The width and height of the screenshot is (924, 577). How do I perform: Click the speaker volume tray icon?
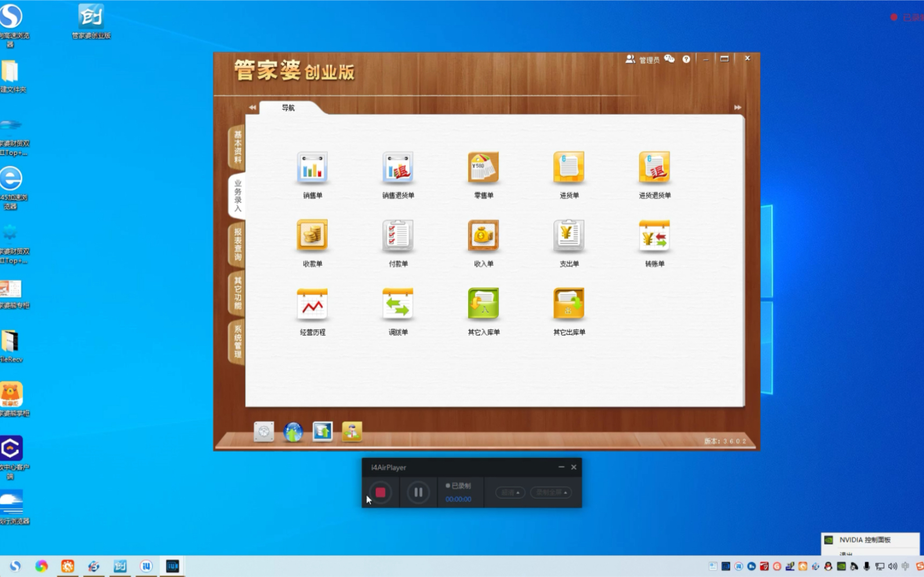893,567
